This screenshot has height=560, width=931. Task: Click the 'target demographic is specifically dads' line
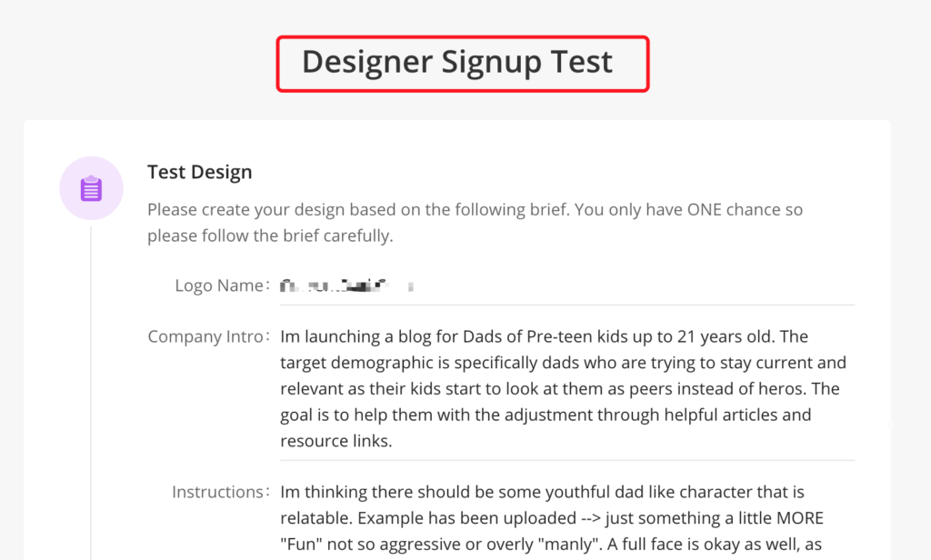(x=563, y=363)
